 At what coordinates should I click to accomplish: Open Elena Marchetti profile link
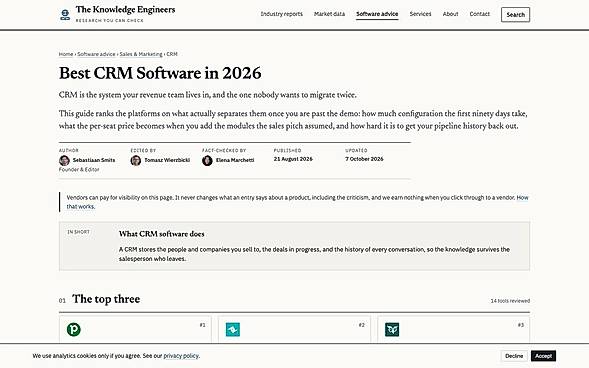[235, 160]
